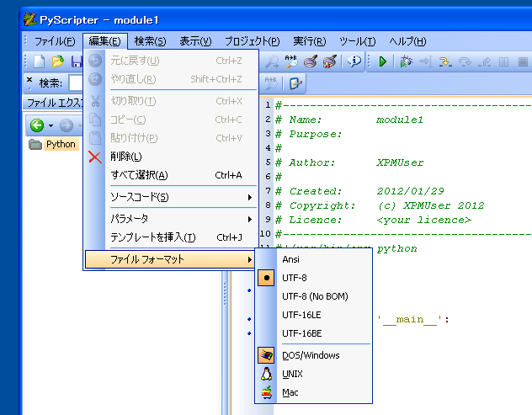Select DOS/Windows line endings
The width and height of the screenshot is (532, 415).
(314, 355)
